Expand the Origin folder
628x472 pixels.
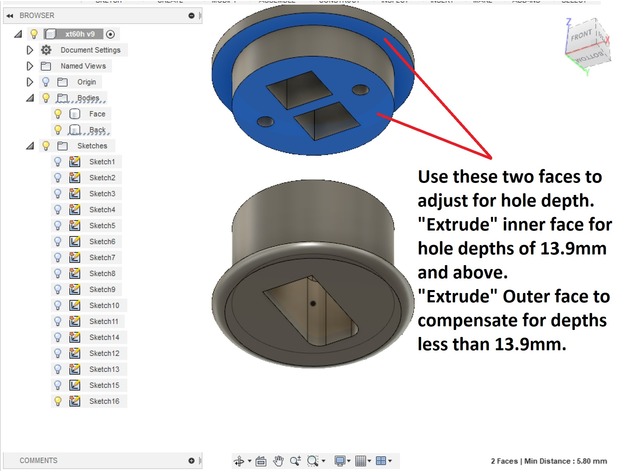click(30, 82)
